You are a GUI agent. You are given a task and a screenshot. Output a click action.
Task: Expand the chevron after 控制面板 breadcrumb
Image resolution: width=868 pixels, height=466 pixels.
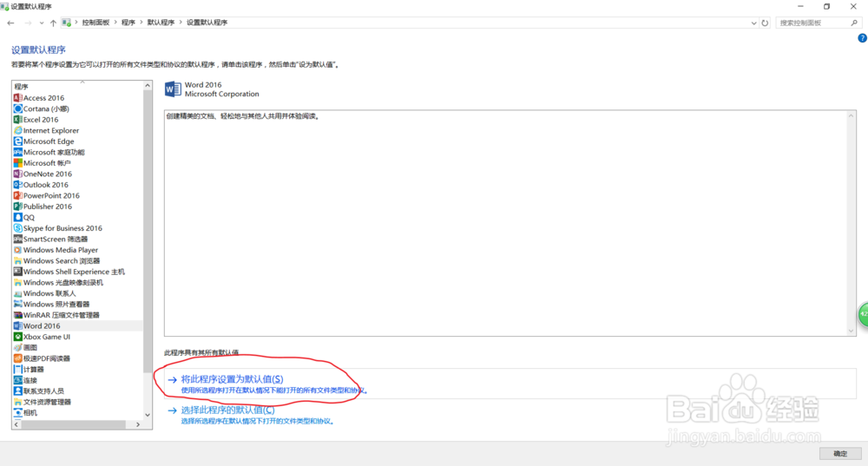pos(116,23)
